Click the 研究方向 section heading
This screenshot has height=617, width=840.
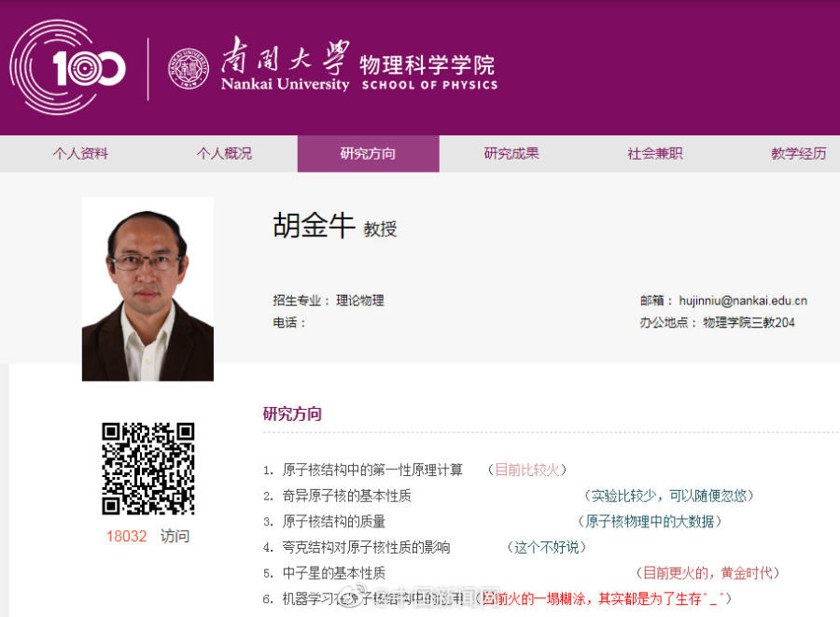tap(292, 414)
